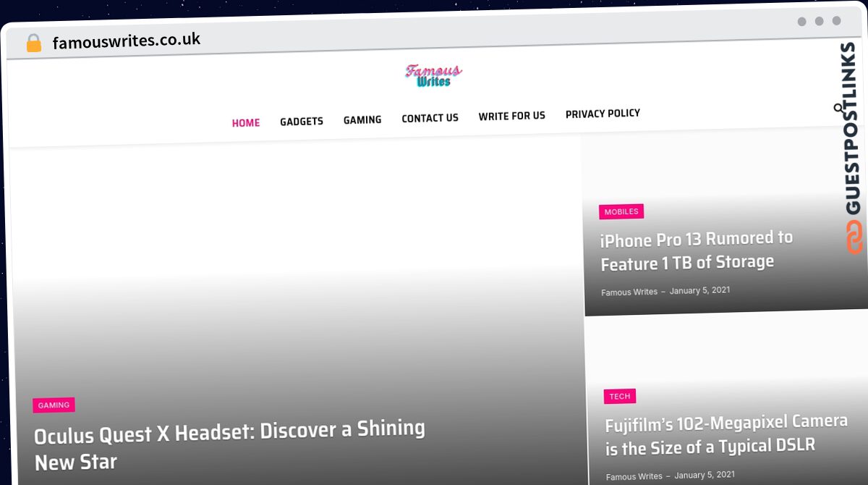Go to the Gadgets menu
The image size is (868, 485).
coord(302,122)
